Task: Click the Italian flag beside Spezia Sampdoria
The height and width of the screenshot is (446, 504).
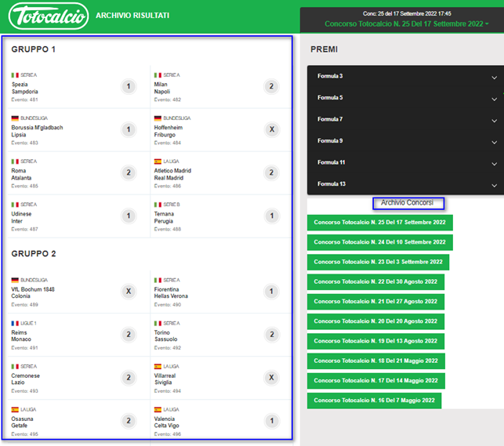Action: tap(15, 75)
